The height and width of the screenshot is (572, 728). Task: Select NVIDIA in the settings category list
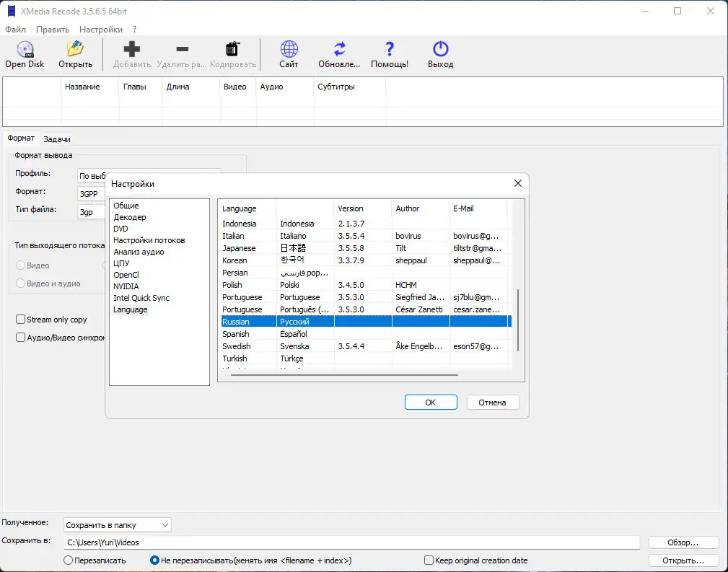126,286
